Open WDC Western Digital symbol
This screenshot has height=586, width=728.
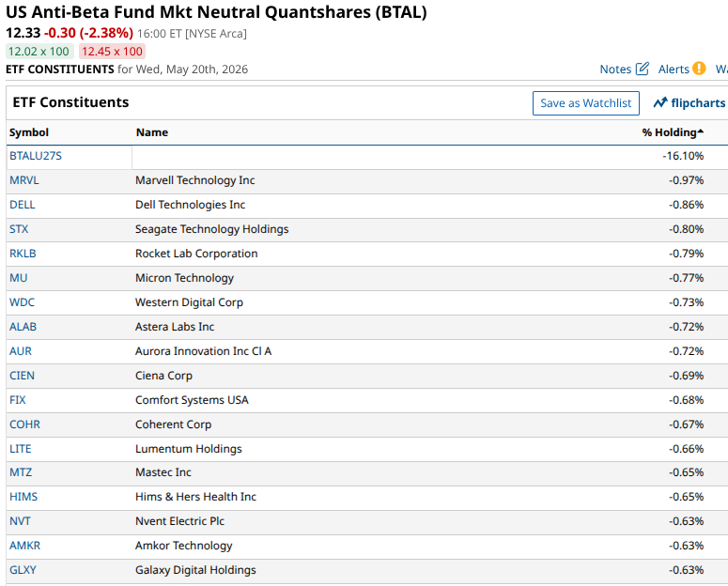pyautogui.click(x=22, y=302)
